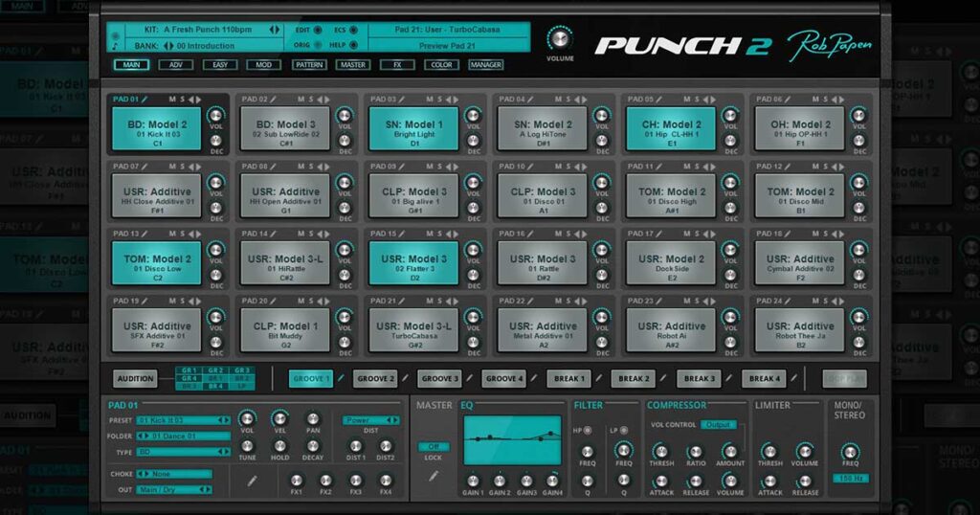Open the MANAGER tab
The height and width of the screenshot is (515, 980).
[485, 64]
